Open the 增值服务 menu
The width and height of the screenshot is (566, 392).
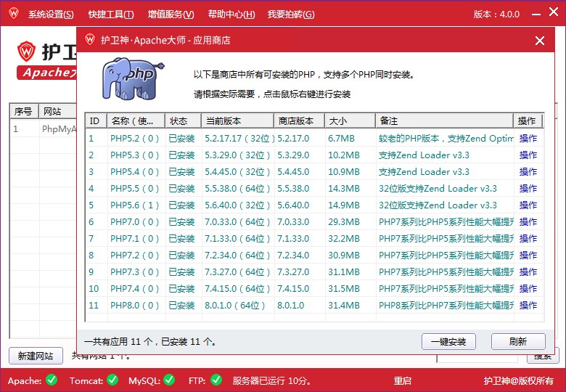point(171,15)
